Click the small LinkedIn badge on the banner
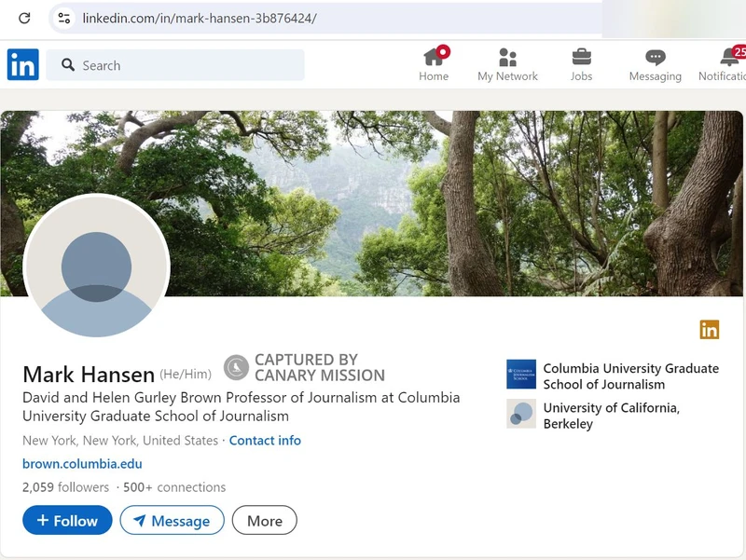 (x=710, y=330)
